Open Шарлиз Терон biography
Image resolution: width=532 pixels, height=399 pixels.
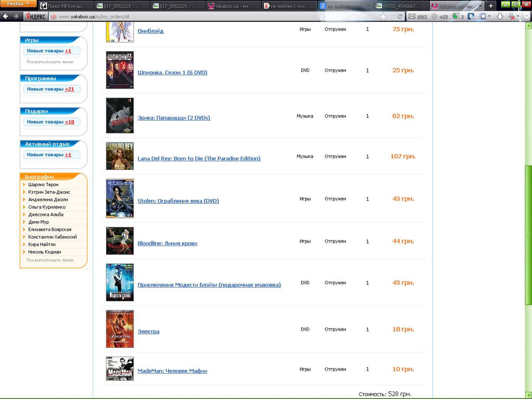tap(43, 185)
